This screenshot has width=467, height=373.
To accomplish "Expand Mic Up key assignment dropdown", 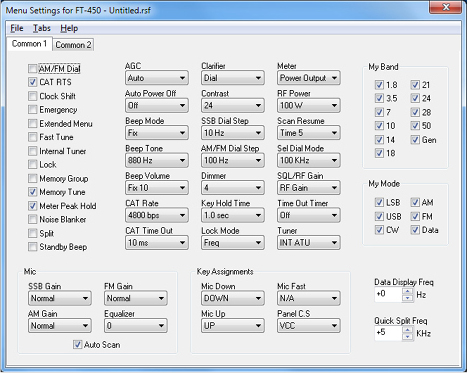I will pos(233,326).
